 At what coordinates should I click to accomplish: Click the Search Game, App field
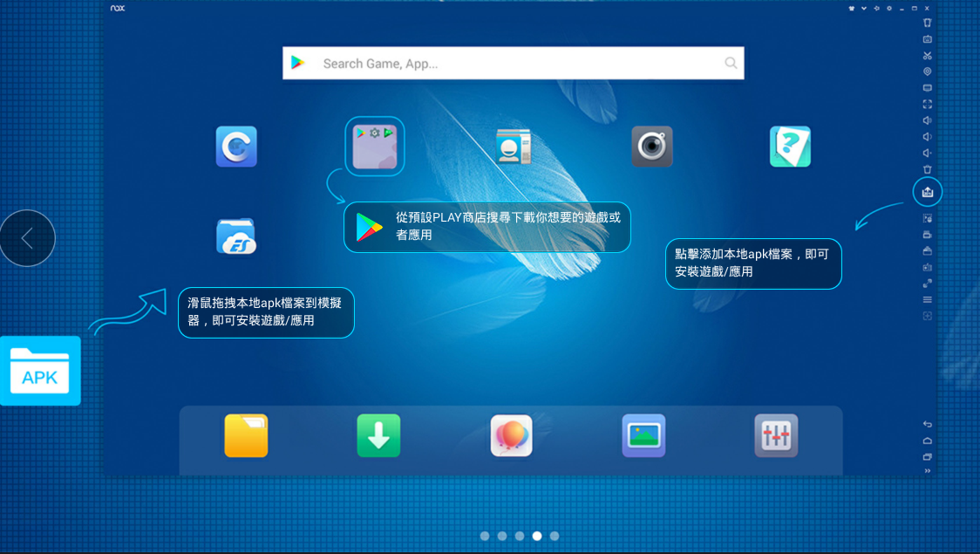pyautogui.click(x=514, y=64)
